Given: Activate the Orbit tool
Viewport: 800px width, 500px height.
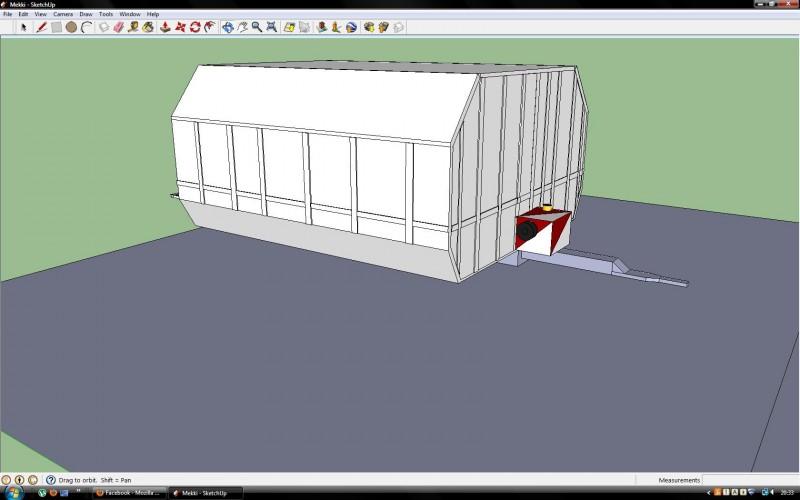Looking at the screenshot, I should click(x=228, y=27).
